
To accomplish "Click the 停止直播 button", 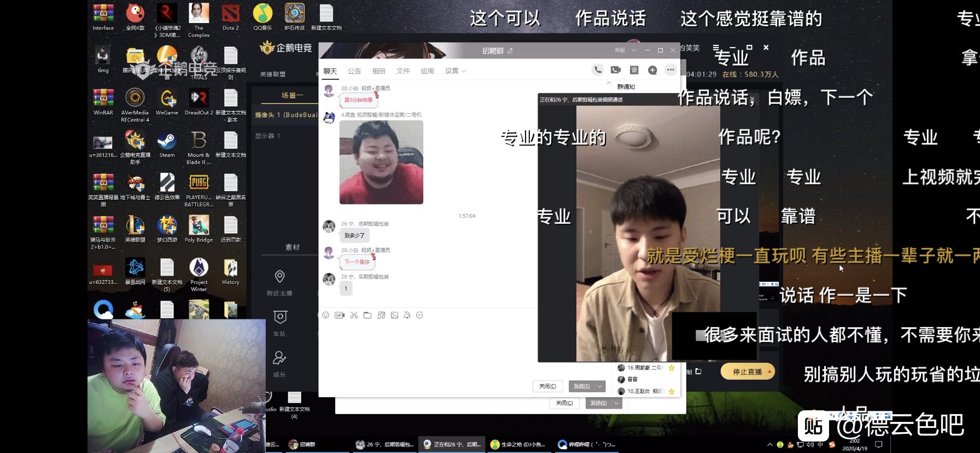I will (x=748, y=371).
